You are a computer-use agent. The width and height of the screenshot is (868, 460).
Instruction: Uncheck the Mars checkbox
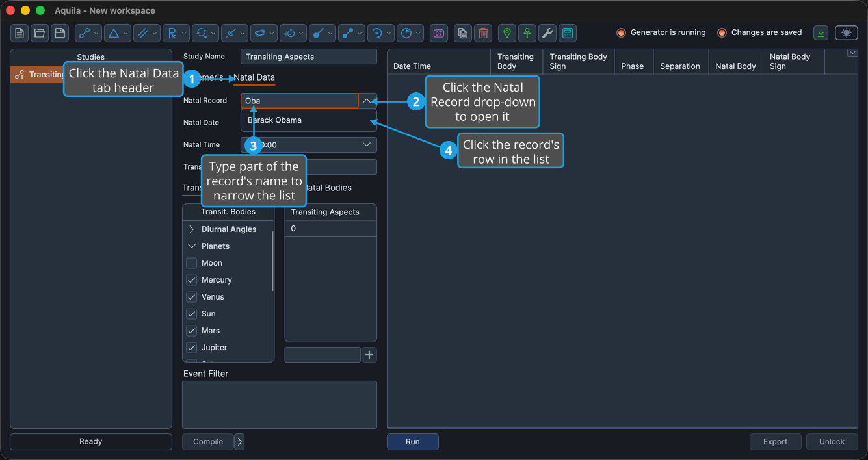click(192, 331)
